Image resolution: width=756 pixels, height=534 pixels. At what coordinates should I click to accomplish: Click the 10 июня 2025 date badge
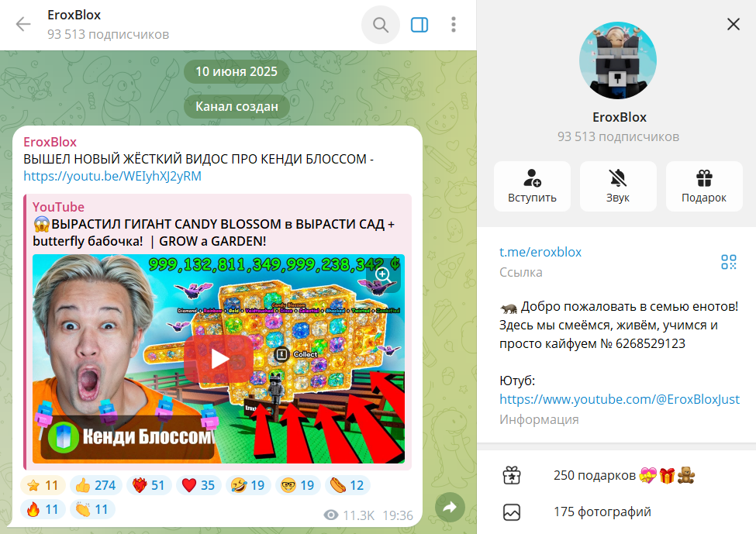236,72
